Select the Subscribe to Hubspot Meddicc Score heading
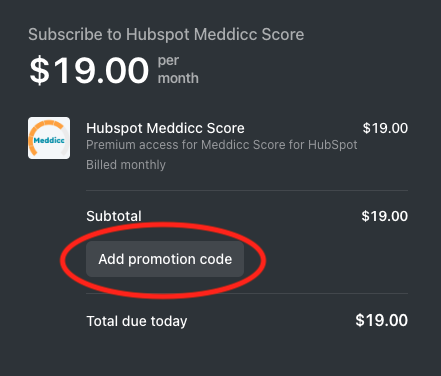Viewport: 441px width, 376px height. [x=166, y=34]
